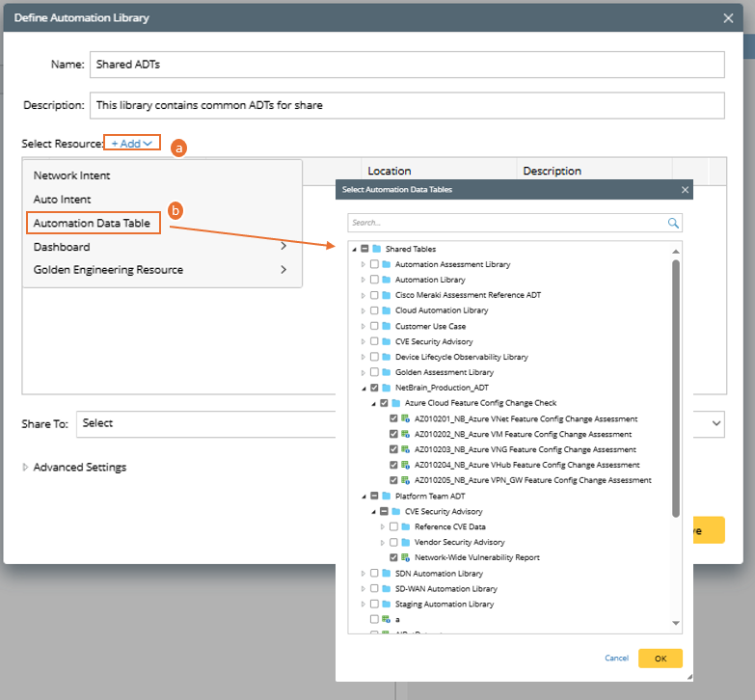
Task: Tick the Vendor Security Advisory checkbox
Action: click(393, 542)
